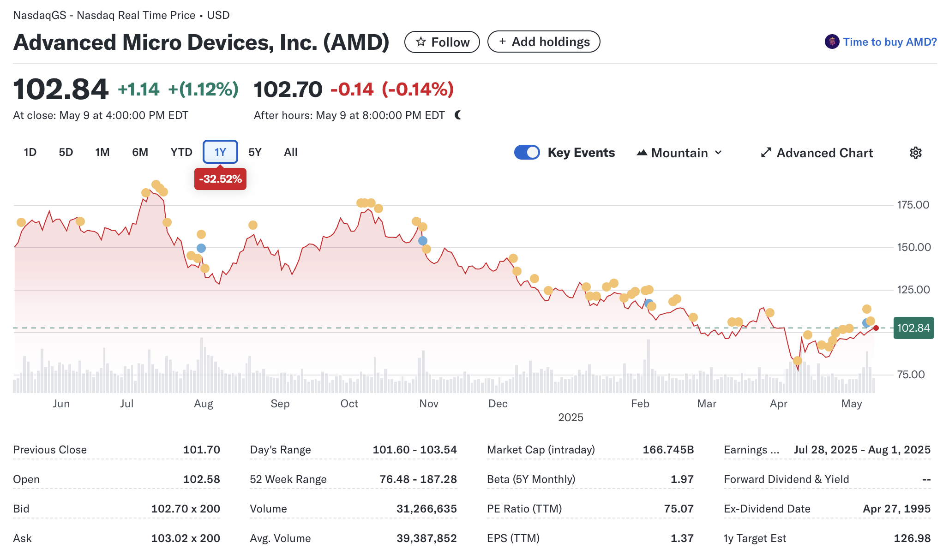Select the 5Y time range tab
949x560 pixels.
[255, 152]
